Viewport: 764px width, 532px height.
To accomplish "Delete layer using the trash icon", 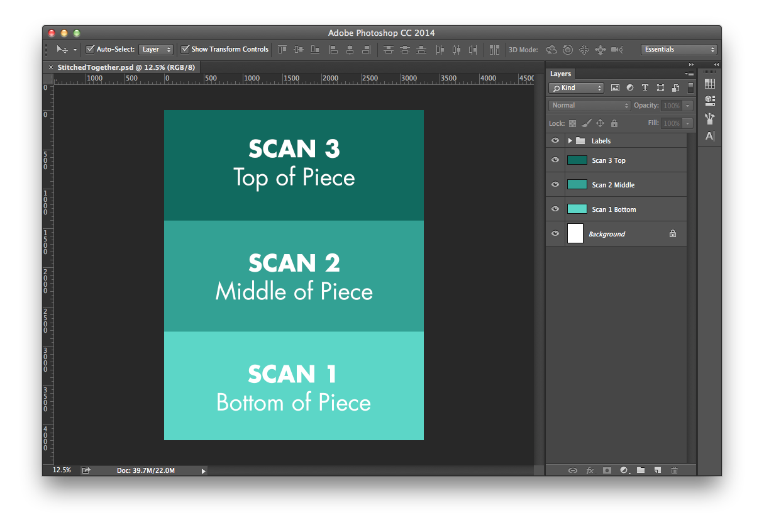I will [x=674, y=470].
